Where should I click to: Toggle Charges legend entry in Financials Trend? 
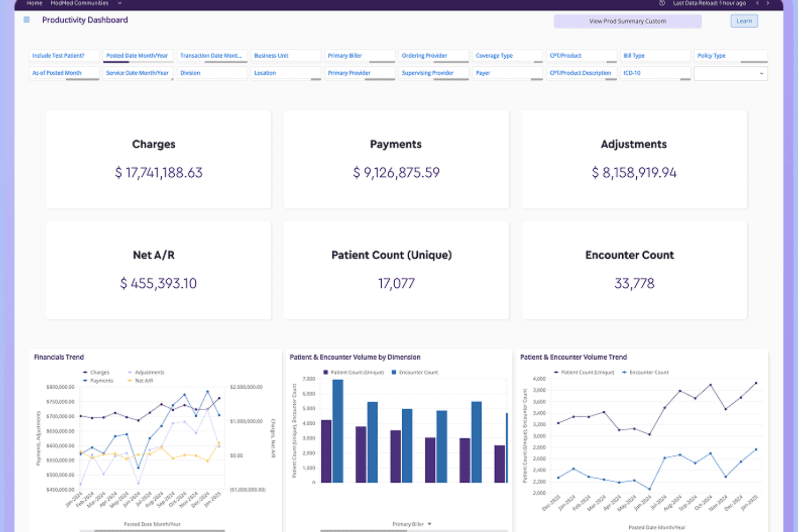(96, 372)
